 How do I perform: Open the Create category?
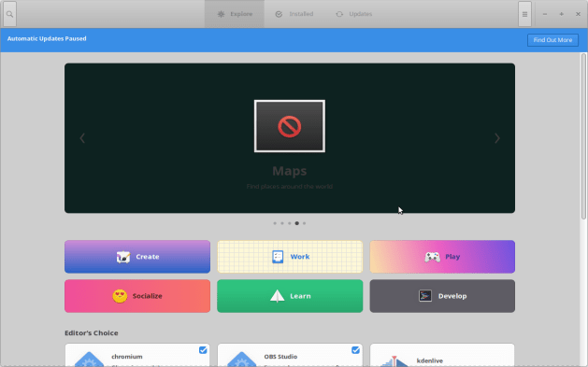[137, 257]
